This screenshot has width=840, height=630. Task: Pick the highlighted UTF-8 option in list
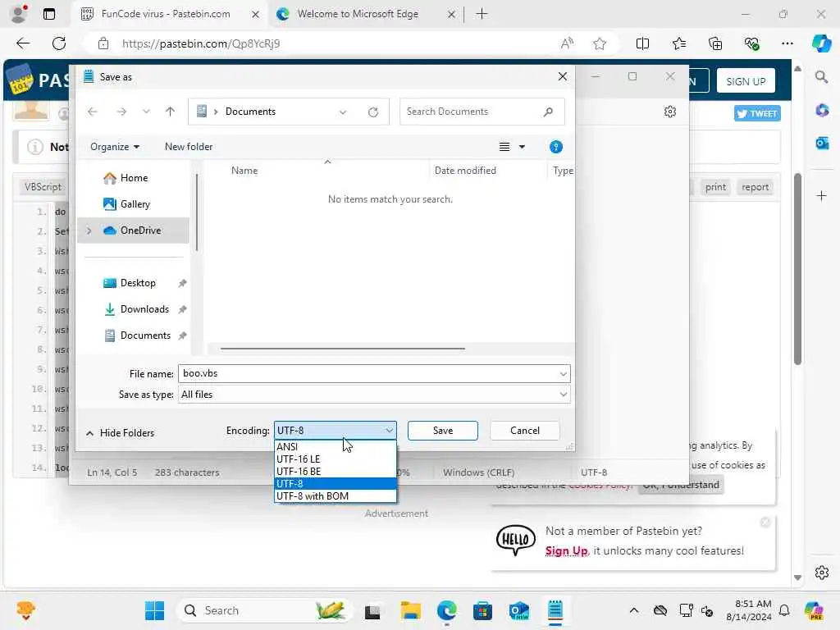(x=336, y=483)
